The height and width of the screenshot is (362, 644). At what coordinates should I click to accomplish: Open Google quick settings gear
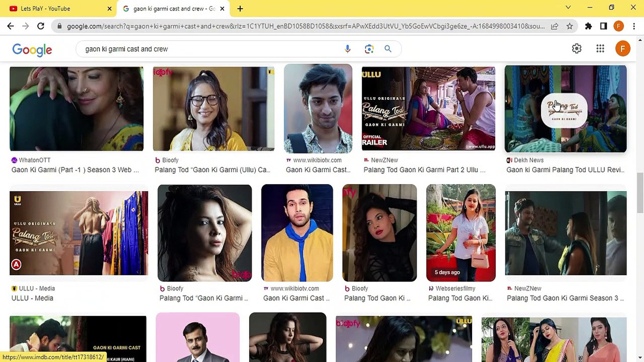pyautogui.click(x=577, y=49)
